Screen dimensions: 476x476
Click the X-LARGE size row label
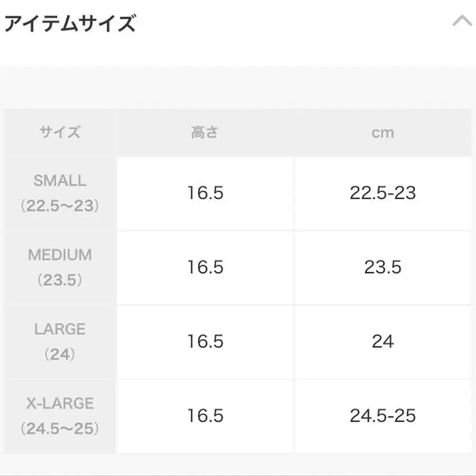[x=60, y=403]
